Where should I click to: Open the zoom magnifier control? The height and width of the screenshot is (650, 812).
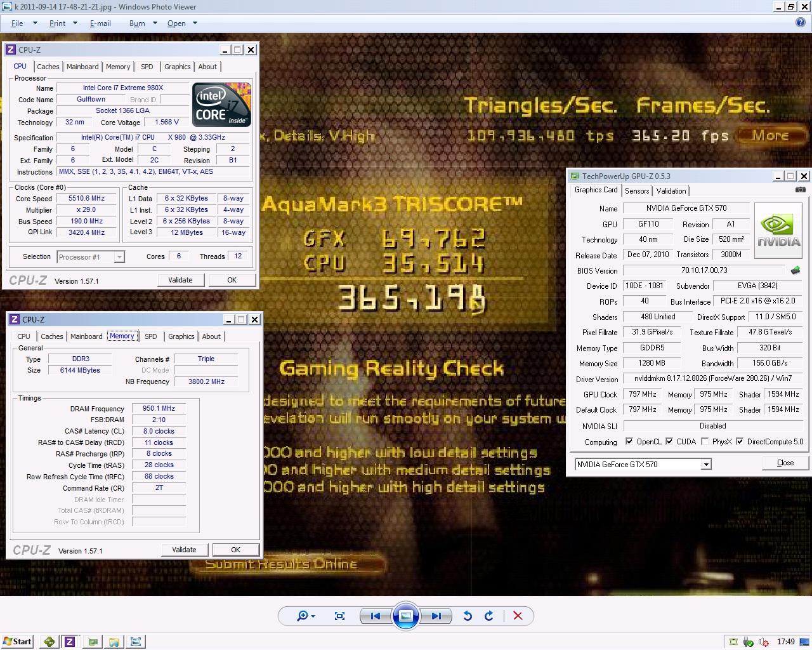(303, 616)
